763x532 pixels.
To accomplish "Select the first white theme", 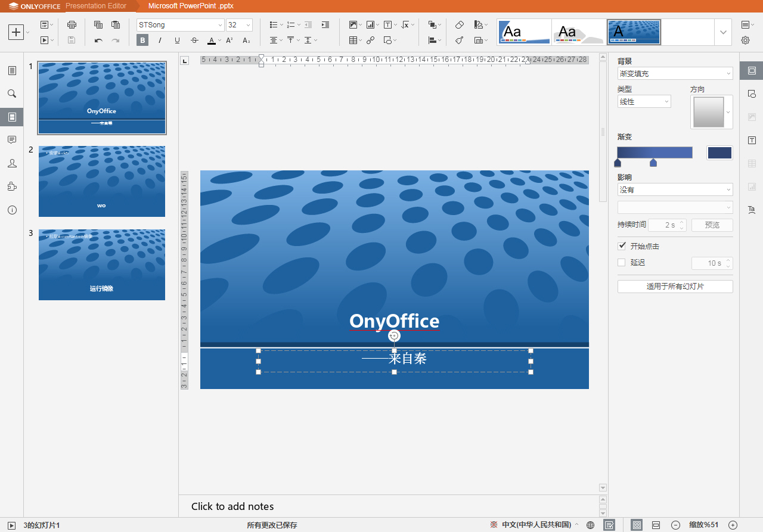I will click(x=525, y=32).
